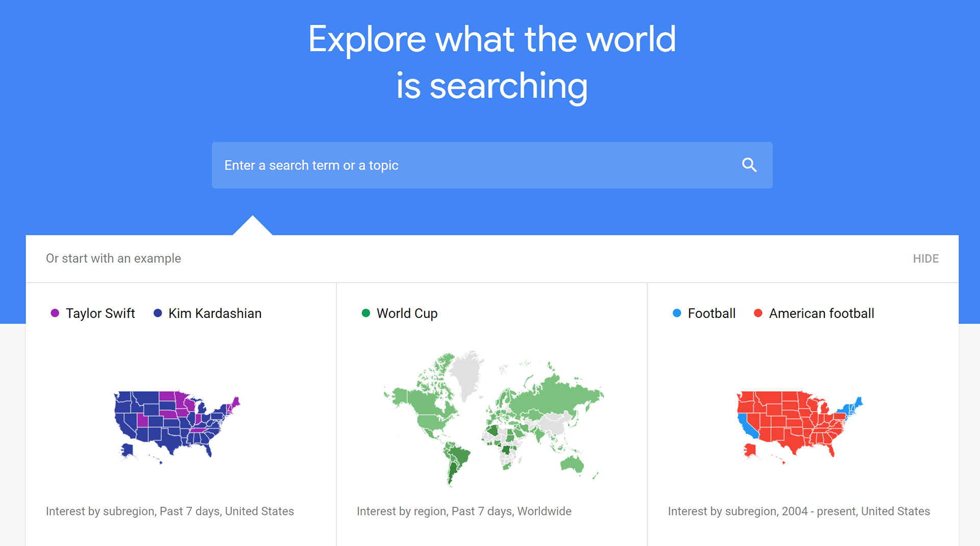
Task: Open the Kim Kardashian term label
Action: (x=215, y=313)
